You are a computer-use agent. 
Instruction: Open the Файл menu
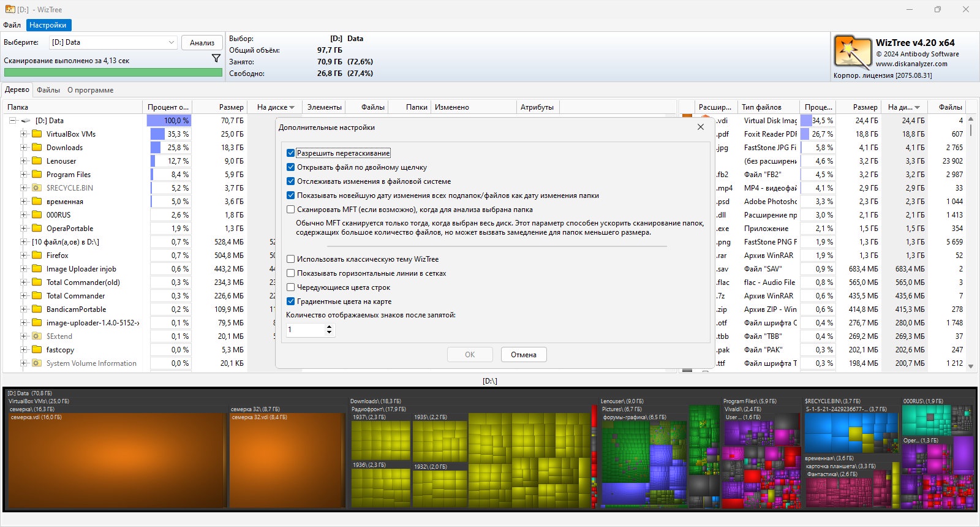coord(12,25)
